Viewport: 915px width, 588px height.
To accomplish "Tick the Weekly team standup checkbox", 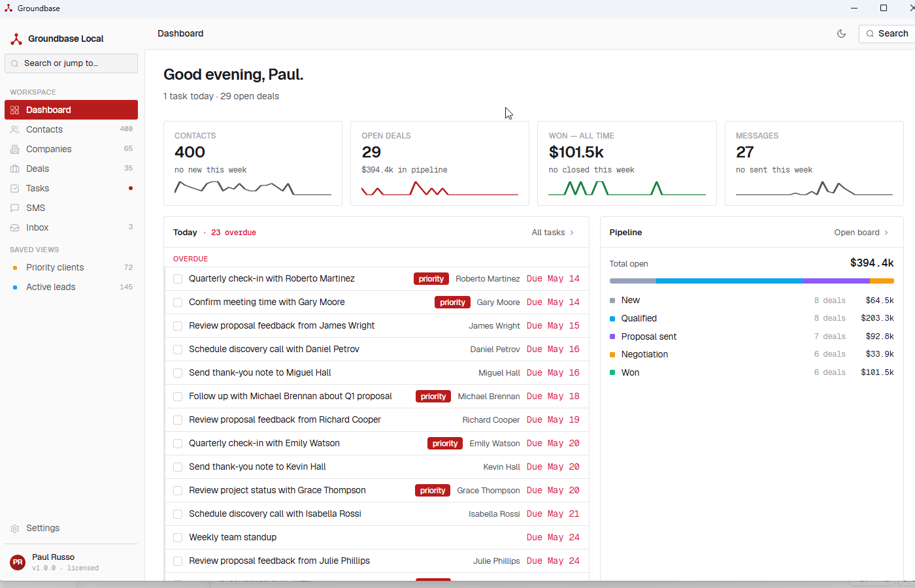I will (178, 538).
